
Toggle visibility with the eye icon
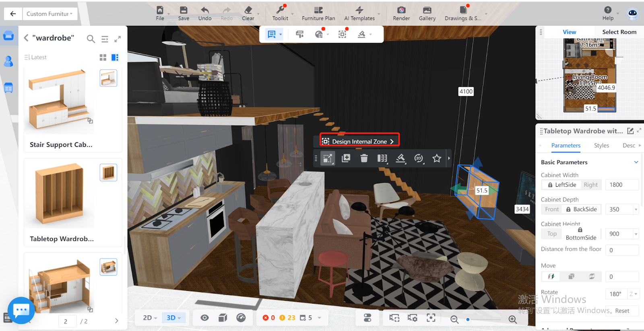click(x=204, y=318)
